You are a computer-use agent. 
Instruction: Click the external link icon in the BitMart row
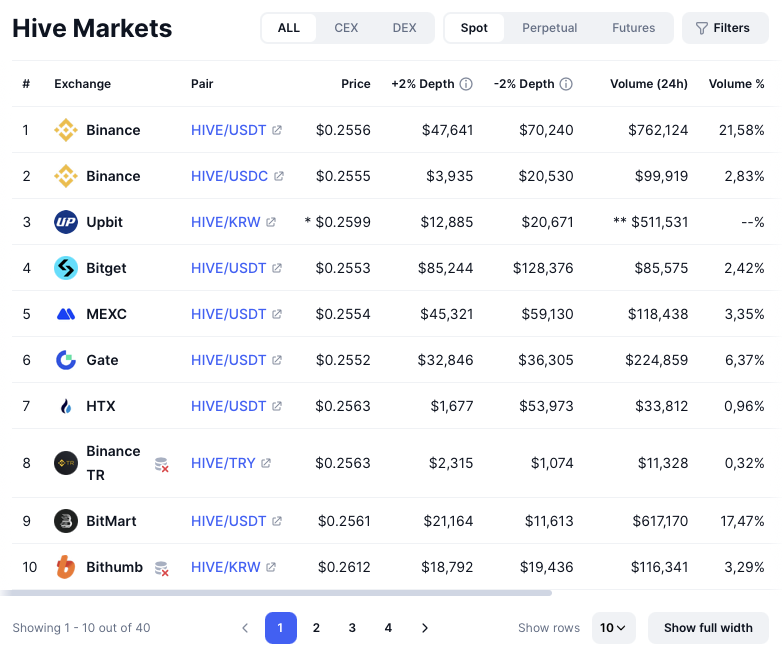pyautogui.click(x=277, y=521)
